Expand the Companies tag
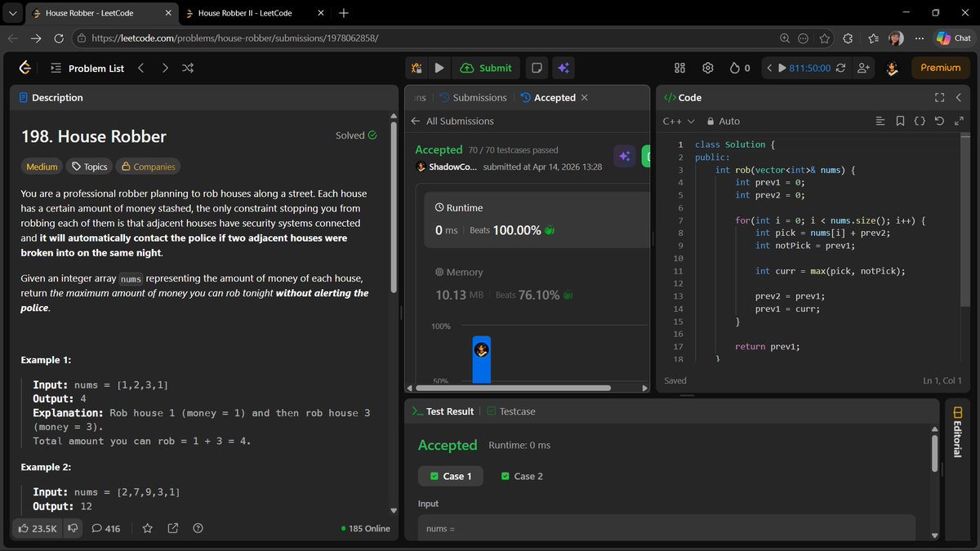The height and width of the screenshot is (551, 980). pos(148,167)
